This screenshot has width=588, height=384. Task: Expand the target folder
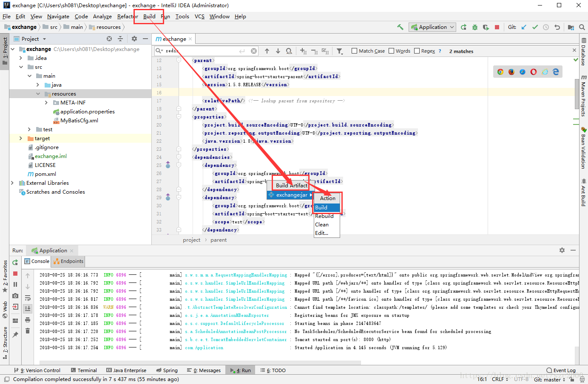(21, 138)
